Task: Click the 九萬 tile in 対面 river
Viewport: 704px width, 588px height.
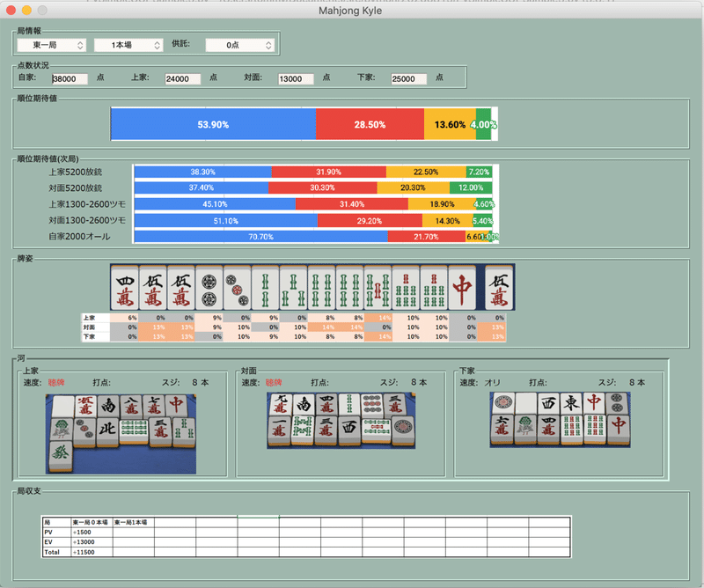Action: click(x=280, y=403)
